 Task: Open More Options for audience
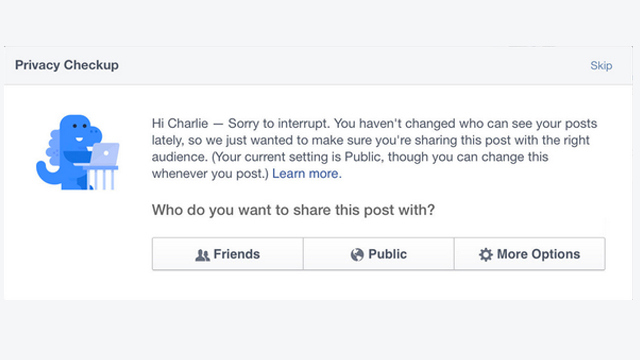click(530, 254)
